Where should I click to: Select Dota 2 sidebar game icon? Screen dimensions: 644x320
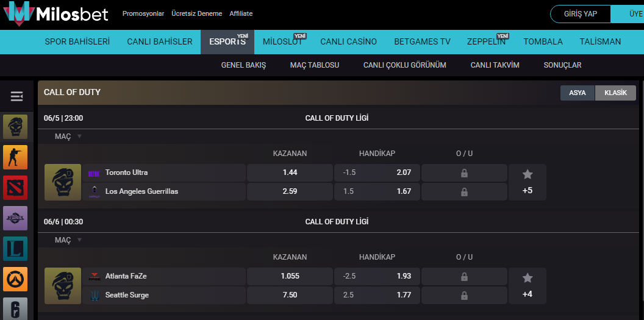tap(15, 188)
